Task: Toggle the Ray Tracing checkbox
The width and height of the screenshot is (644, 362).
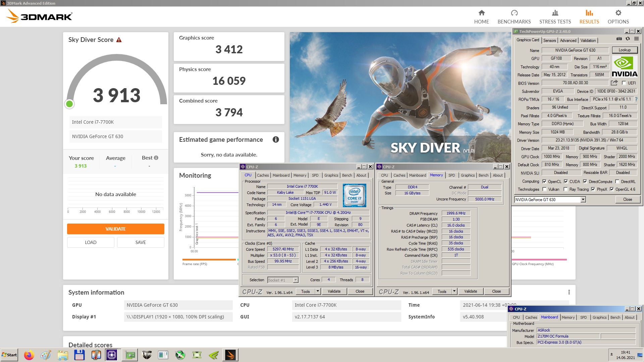Action: pos(566,189)
